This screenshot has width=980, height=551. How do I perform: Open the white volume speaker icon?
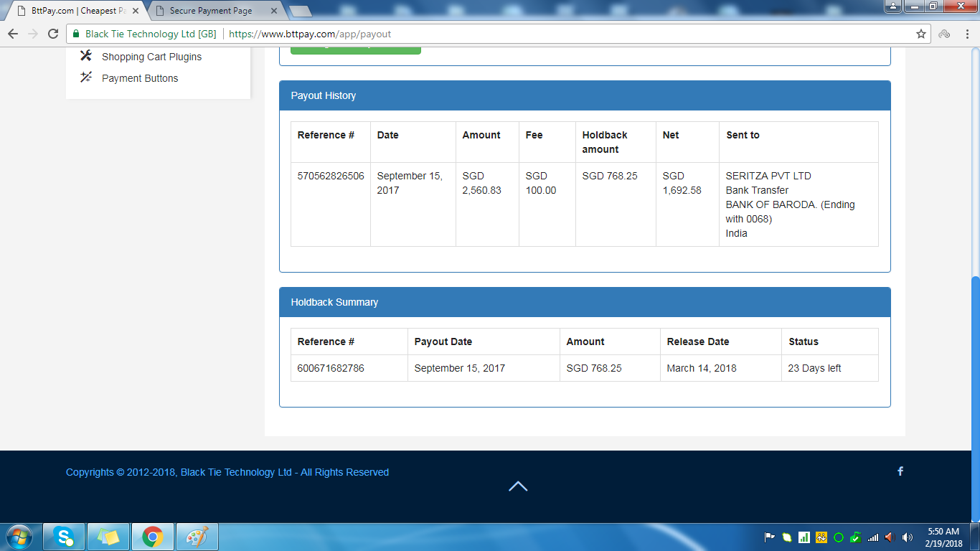pos(908,537)
